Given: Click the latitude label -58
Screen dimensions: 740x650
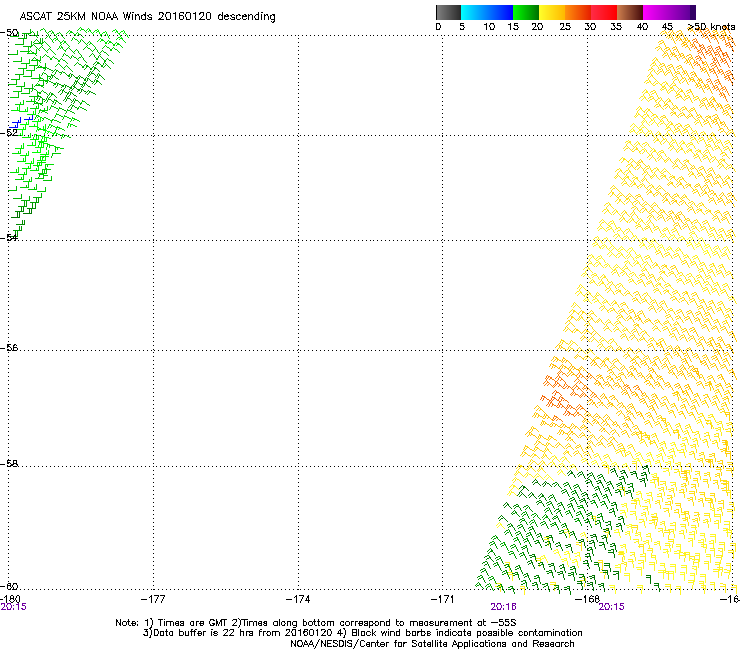Looking at the screenshot, I should 9,464.
